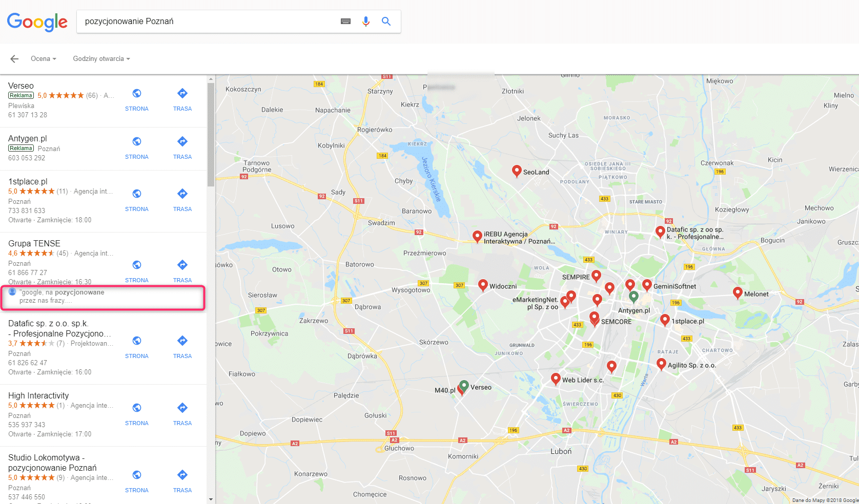Image resolution: width=859 pixels, height=504 pixels.
Task: Click the iREBU Agencja Interaktywna map pin
Action: click(477, 236)
